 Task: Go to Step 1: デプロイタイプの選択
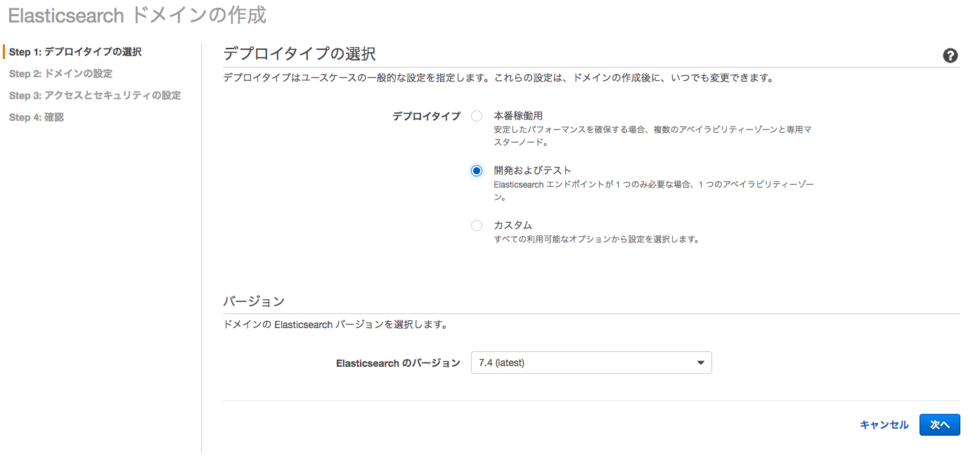pyautogui.click(x=75, y=52)
